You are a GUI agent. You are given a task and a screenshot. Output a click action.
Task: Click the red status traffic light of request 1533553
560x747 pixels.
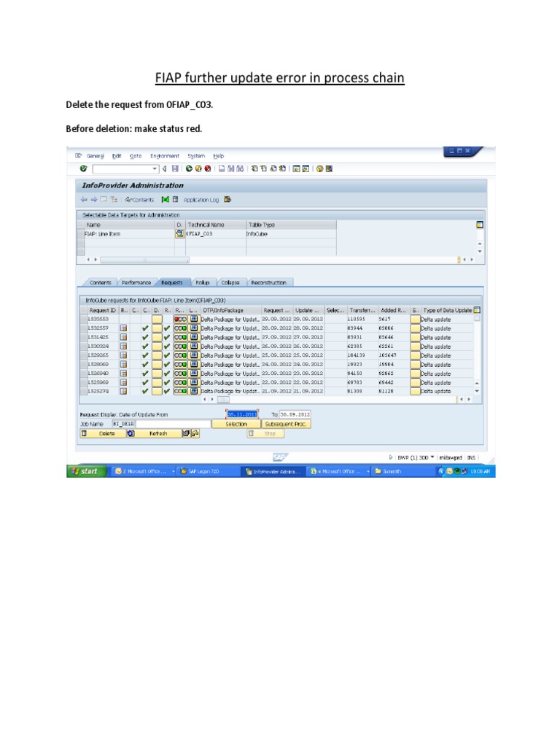(x=180, y=320)
